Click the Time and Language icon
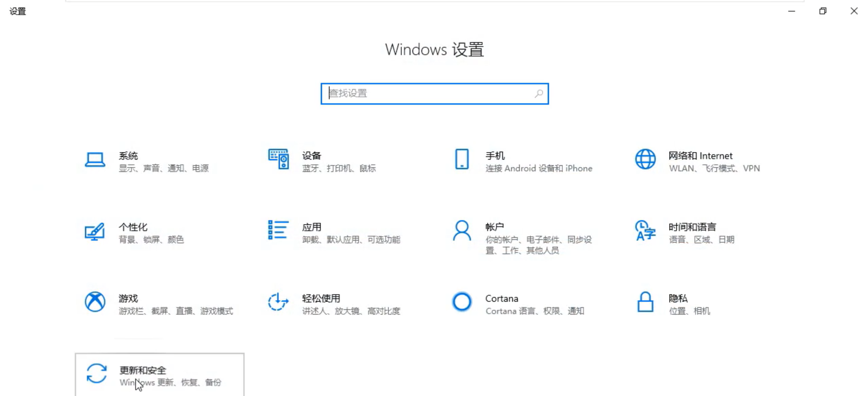Viewport: 868px width, 396px height. [x=645, y=231]
